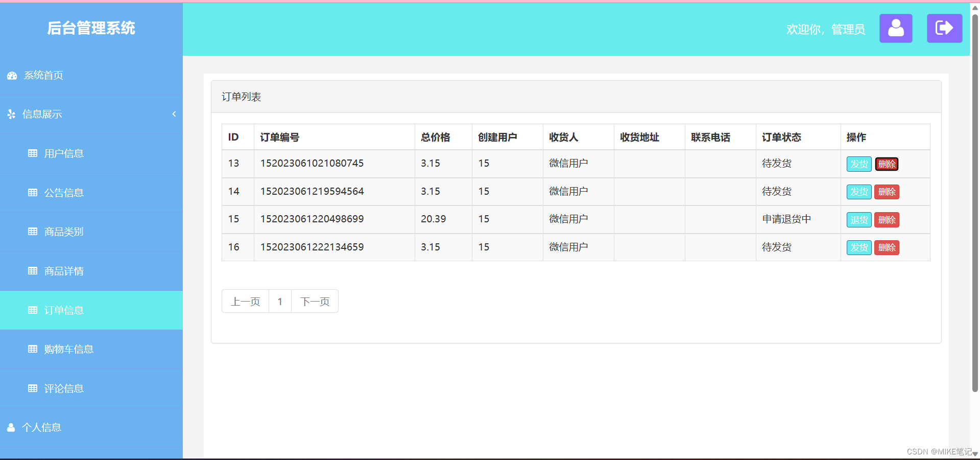Delete order ID 15 with 删除

click(x=887, y=220)
